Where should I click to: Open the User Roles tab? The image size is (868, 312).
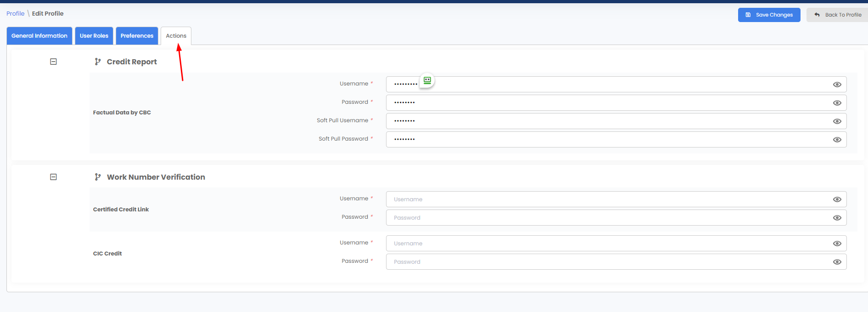coord(94,36)
